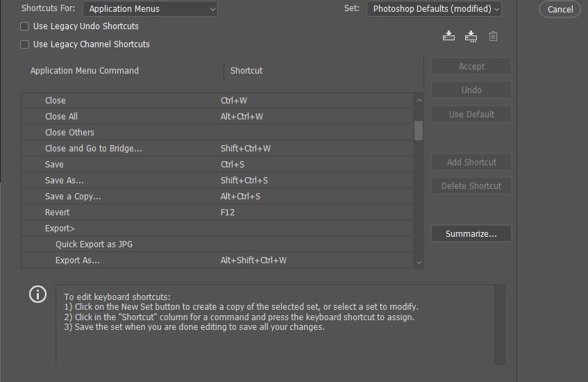Click the Cancel button
Screen dimensions: 588x382
point(560,10)
